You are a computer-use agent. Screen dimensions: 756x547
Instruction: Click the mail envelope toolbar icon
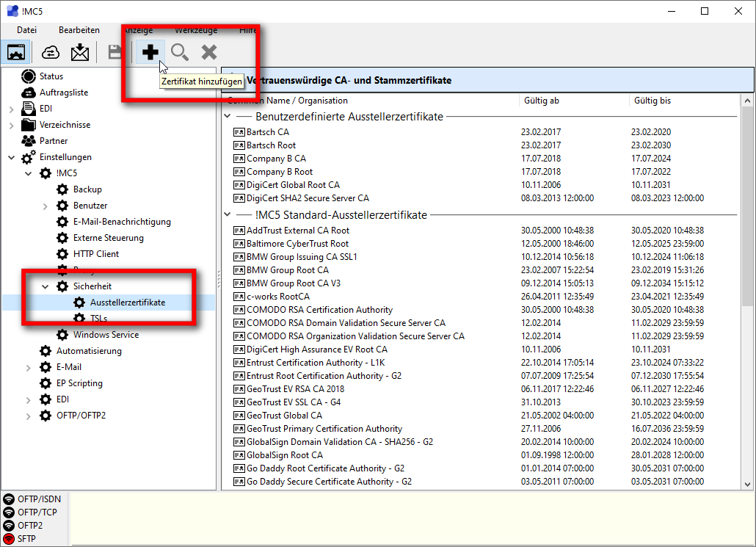79,52
